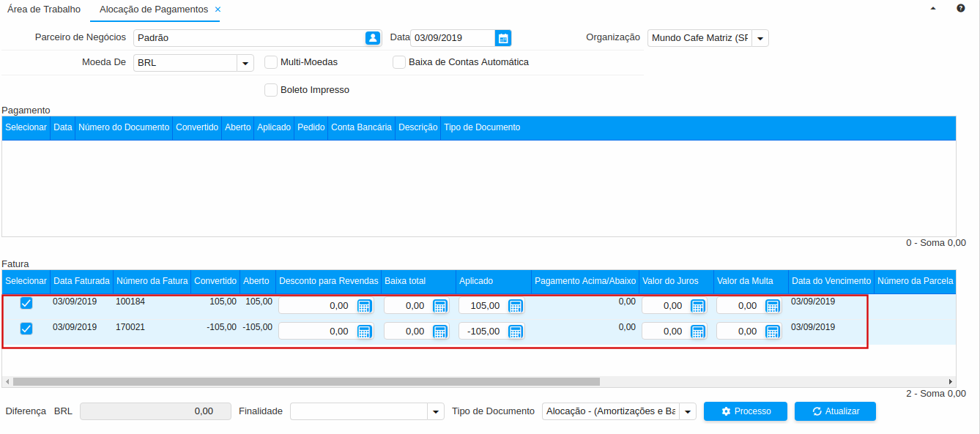Open calculator for invoice 100184 Valor da Multa
The width and height of the screenshot is (980, 434).
pos(772,306)
